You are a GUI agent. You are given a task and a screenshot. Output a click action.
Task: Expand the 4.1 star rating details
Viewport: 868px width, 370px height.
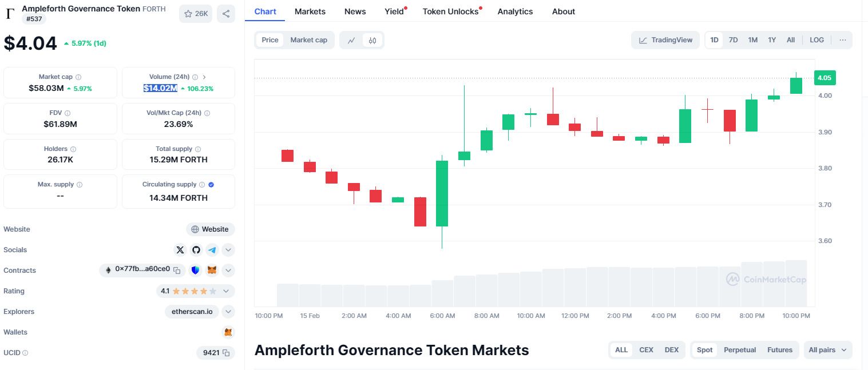[195, 291]
